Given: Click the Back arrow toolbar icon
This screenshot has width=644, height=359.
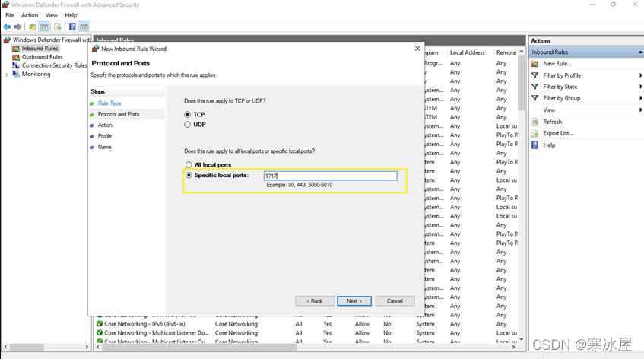Looking at the screenshot, I should 7,27.
